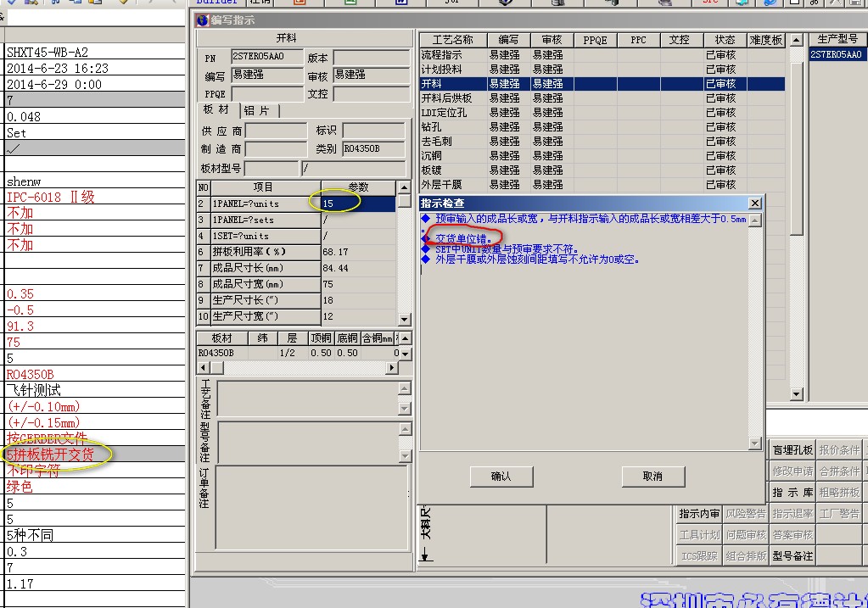
Task: Select the 1SET=?units parameter row
Action: [x=296, y=236]
